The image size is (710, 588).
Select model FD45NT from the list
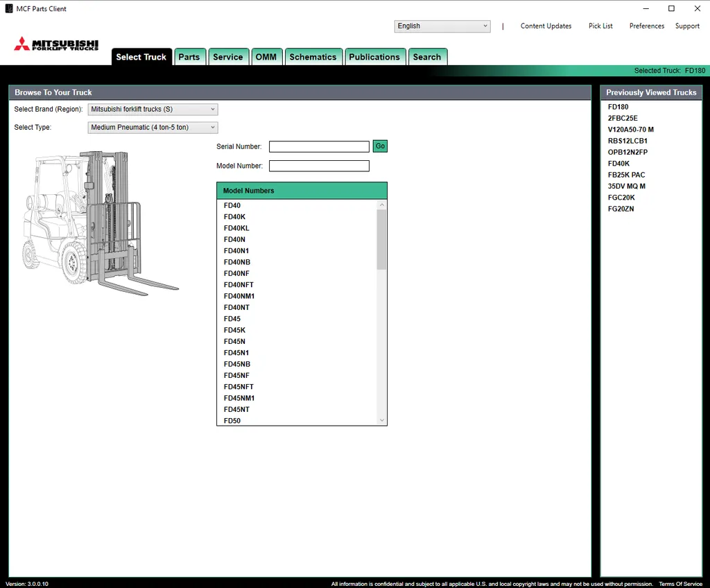[x=236, y=410]
